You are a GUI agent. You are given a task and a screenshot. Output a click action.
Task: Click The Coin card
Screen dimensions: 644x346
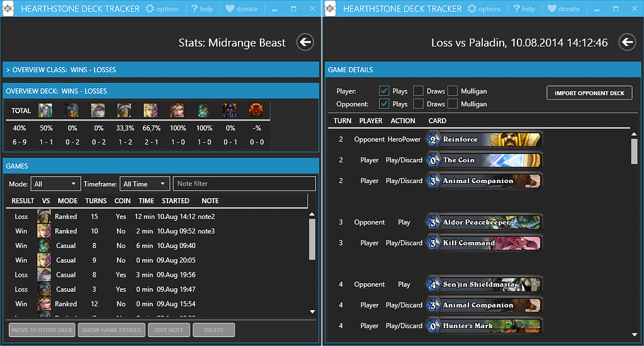484,160
